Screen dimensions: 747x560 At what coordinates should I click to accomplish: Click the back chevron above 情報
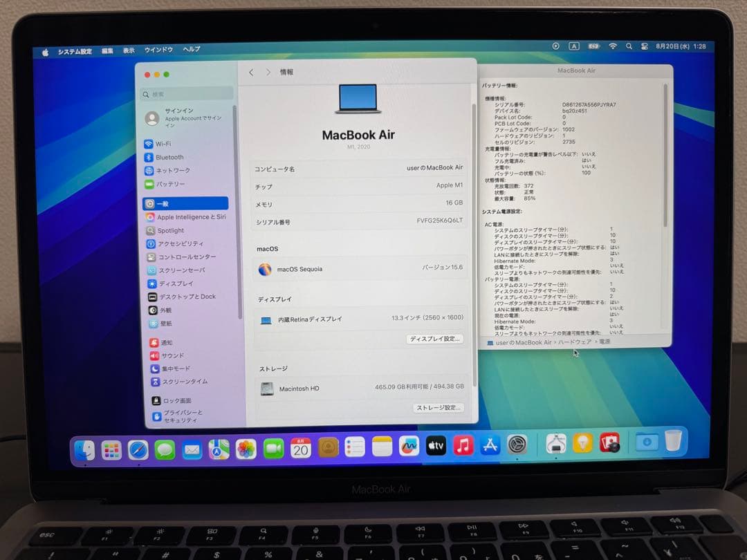pos(252,71)
